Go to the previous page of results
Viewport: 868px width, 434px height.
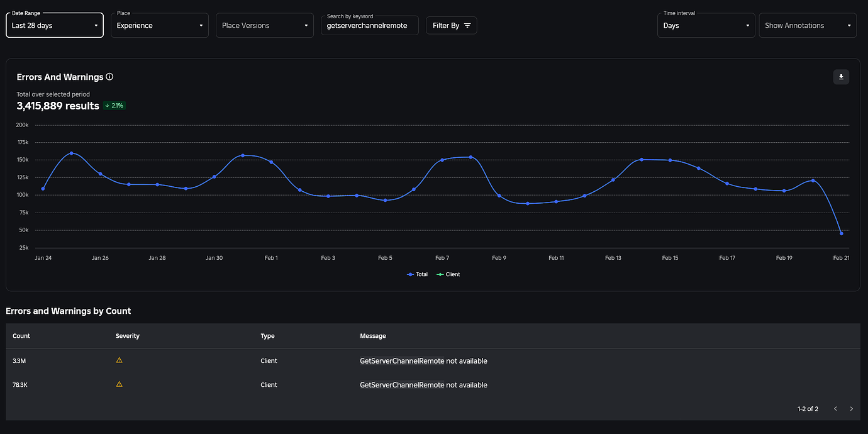coord(835,409)
